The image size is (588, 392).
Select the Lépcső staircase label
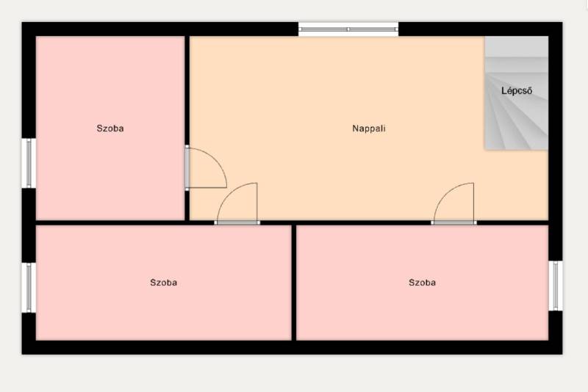pos(516,92)
